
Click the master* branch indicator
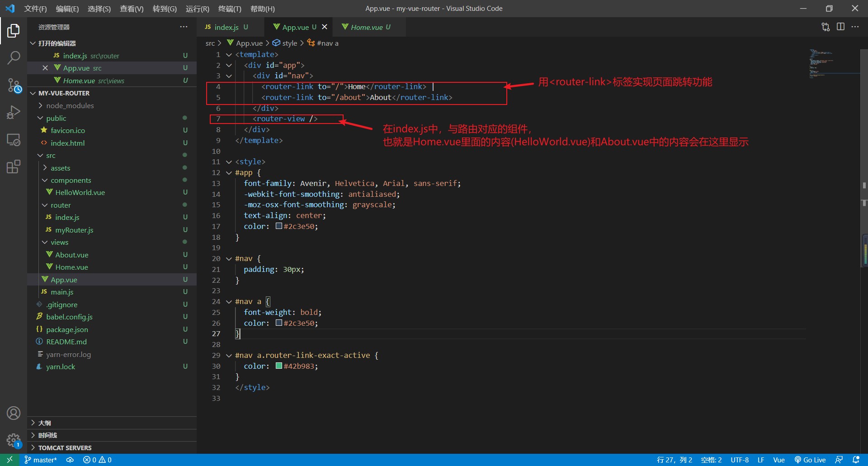[x=41, y=460]
